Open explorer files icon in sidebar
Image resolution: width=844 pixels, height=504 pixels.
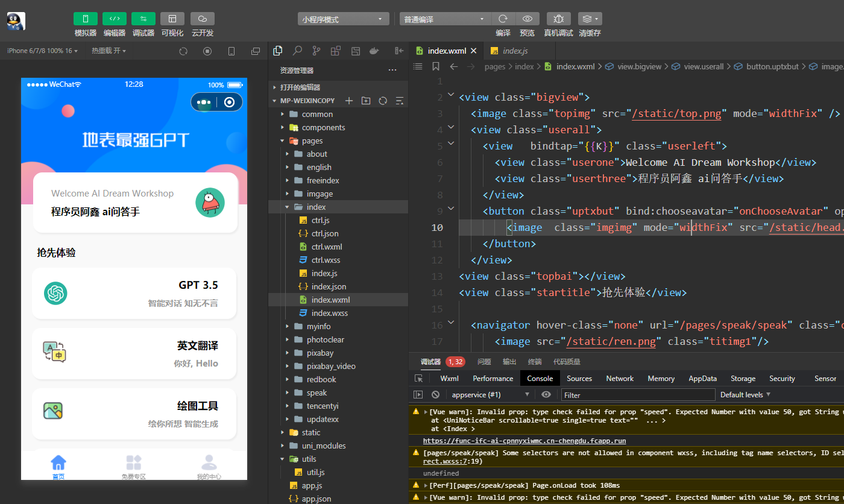tap(278, 51)
